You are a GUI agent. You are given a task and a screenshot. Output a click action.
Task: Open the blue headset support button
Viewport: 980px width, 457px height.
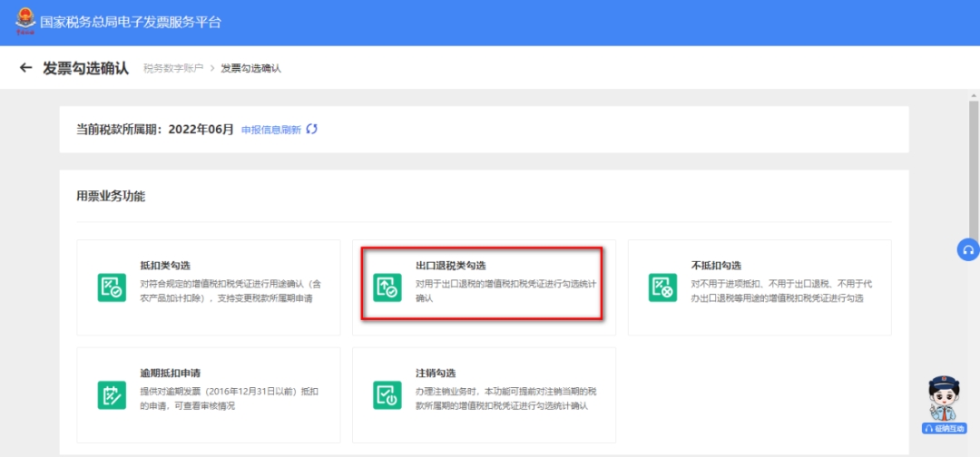coord(968,249)
